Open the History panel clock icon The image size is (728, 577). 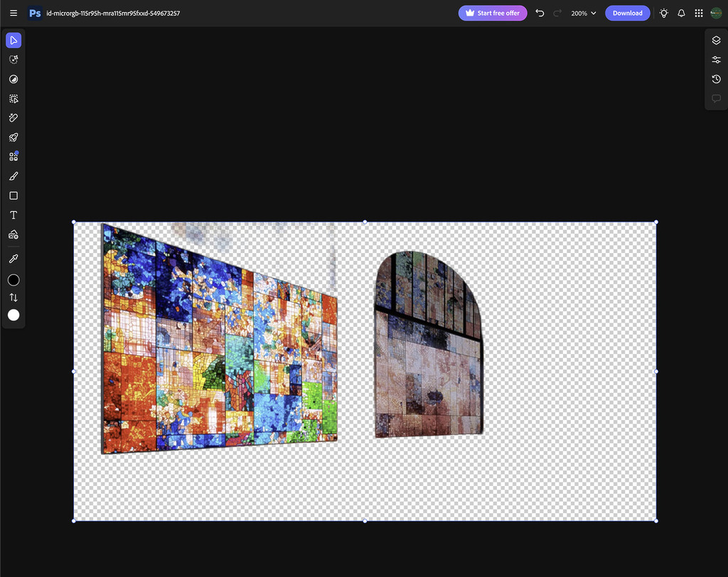716,79
